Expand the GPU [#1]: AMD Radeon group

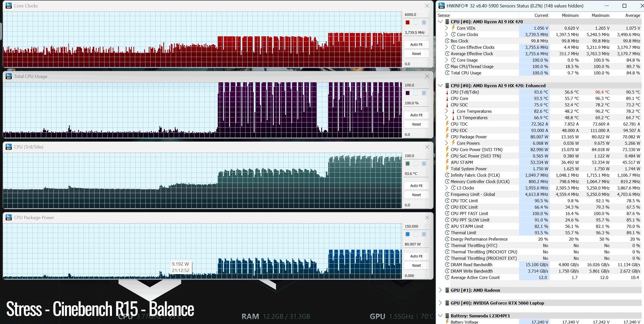point(440,290)
